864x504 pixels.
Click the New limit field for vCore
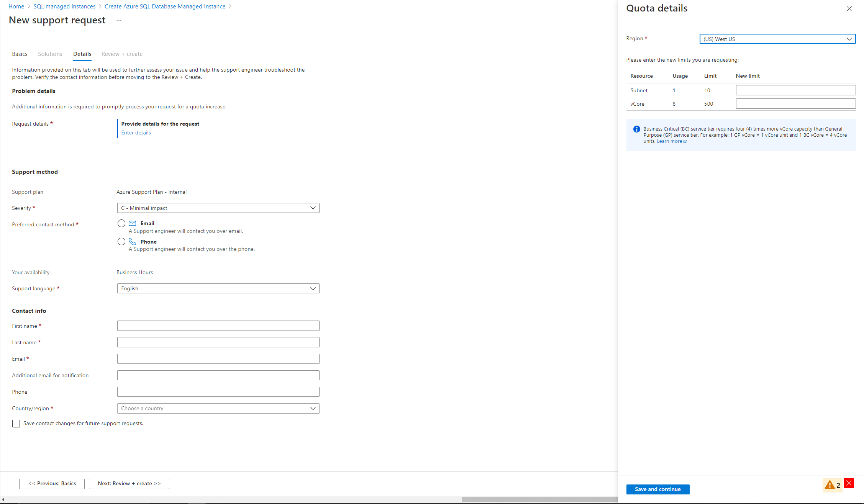coord(795,103)
